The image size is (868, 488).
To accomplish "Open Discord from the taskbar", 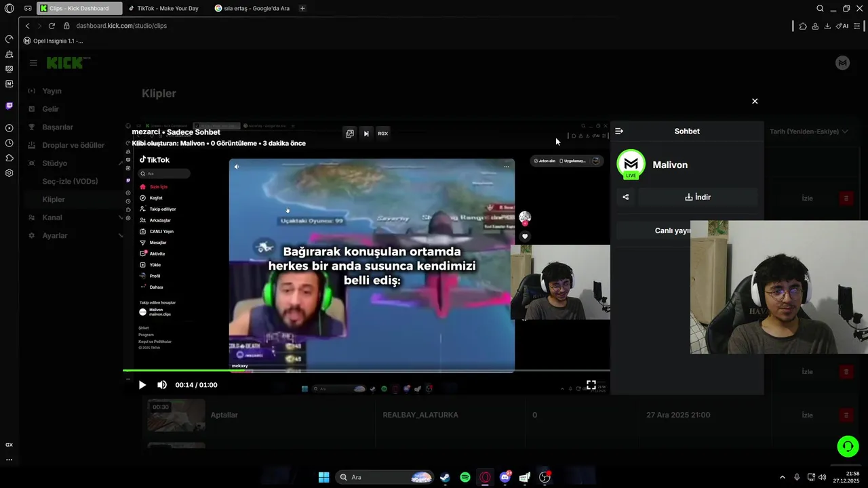I will click(505, 477).
